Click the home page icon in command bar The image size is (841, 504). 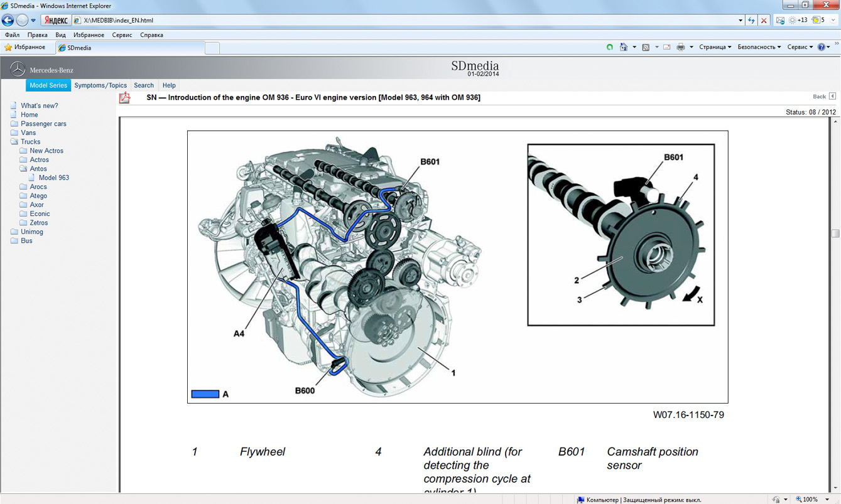tap(623, 47)
